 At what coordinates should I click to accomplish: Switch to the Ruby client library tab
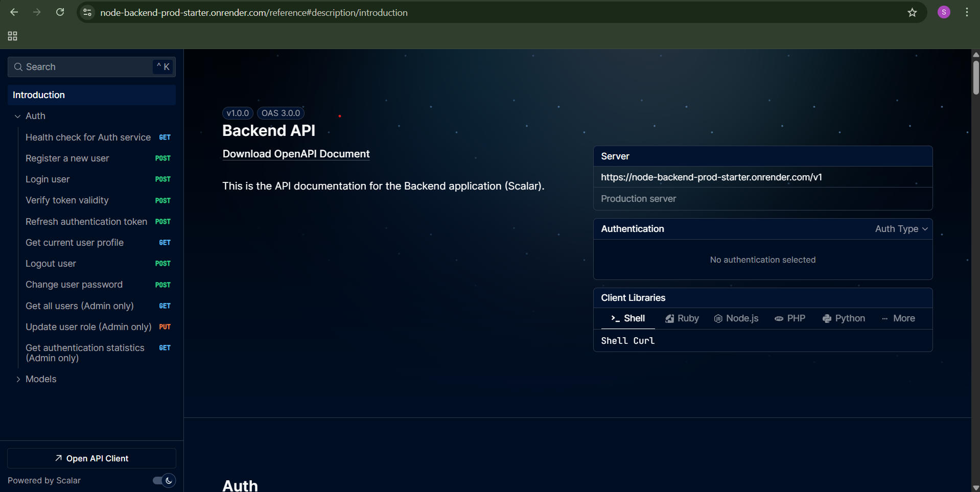[x=682, y=318]
